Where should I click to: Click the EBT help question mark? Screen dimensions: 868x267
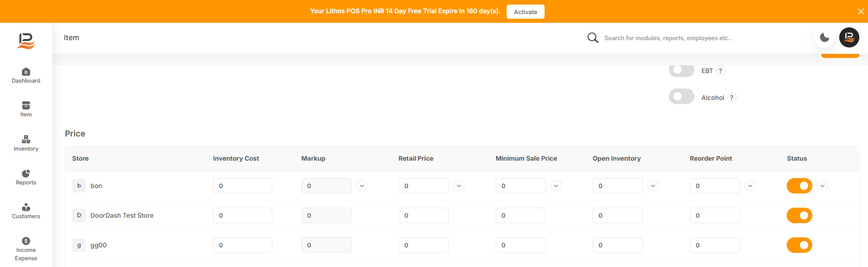(x=720, y=71)
